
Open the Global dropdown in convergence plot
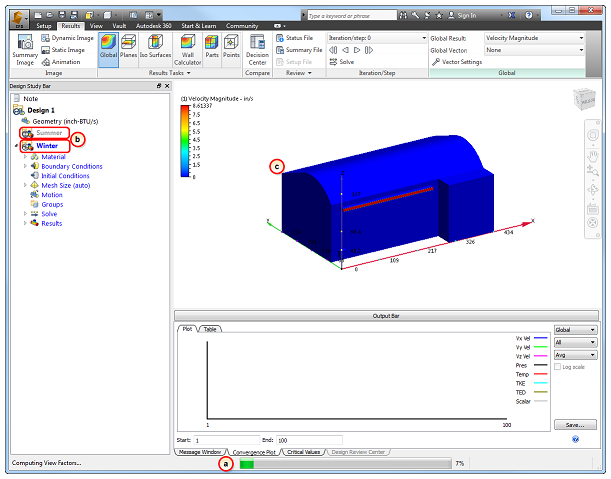pos(575,330)
